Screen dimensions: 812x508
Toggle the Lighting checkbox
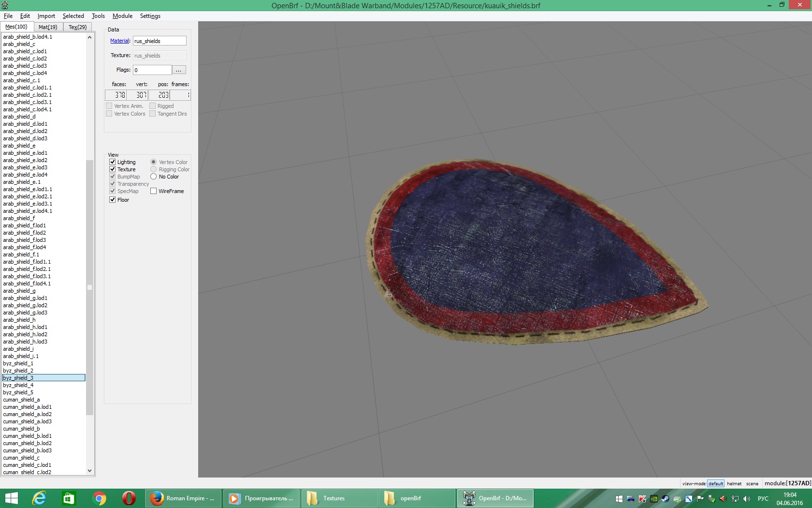[x=112, y=162]
